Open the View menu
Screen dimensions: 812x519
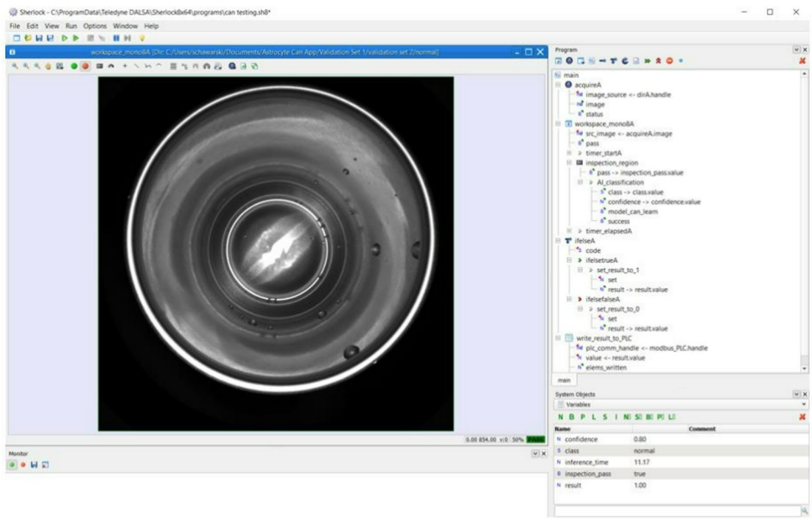(52, 26)
